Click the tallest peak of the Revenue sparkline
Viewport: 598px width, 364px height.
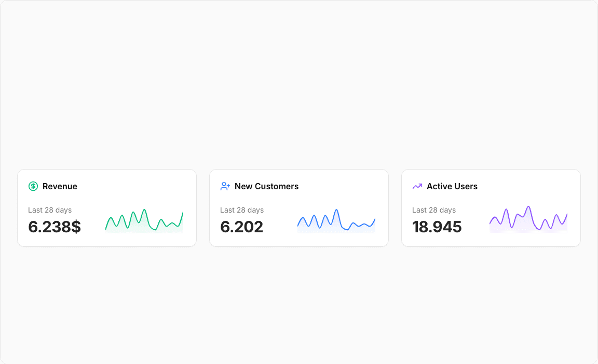pyautogui.click(x=144, y=210)
